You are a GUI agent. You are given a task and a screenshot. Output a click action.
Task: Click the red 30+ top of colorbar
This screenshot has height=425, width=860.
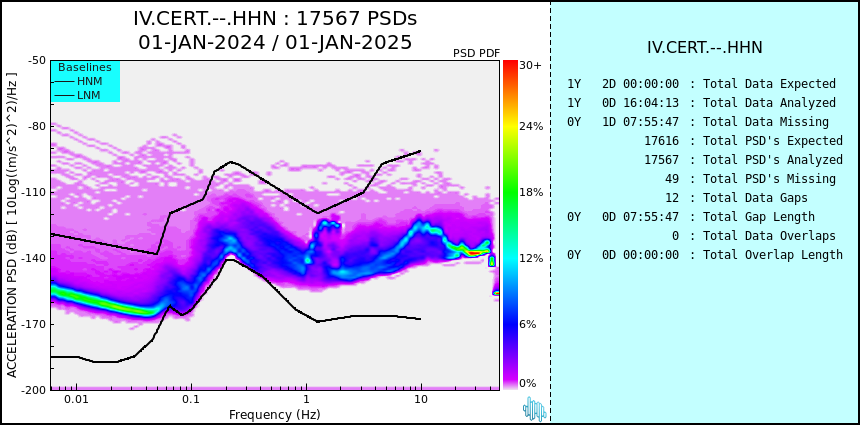click(x=510, y=65)
